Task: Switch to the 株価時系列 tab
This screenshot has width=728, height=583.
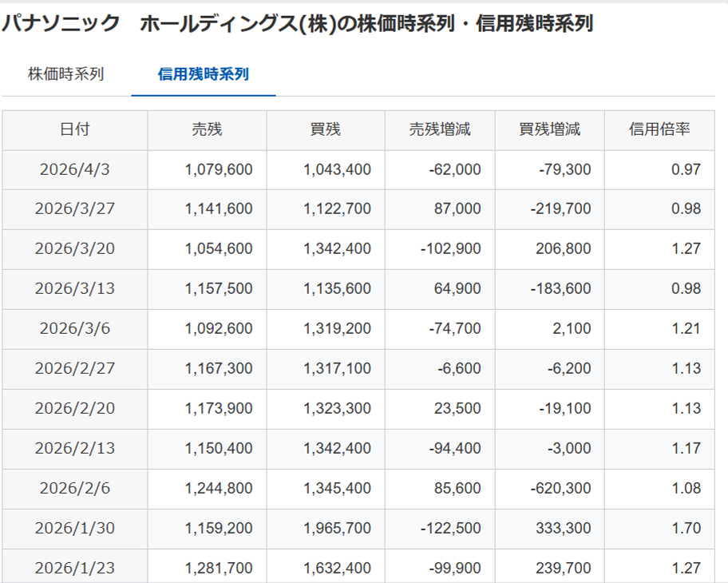Action: (x=66, y=74)
